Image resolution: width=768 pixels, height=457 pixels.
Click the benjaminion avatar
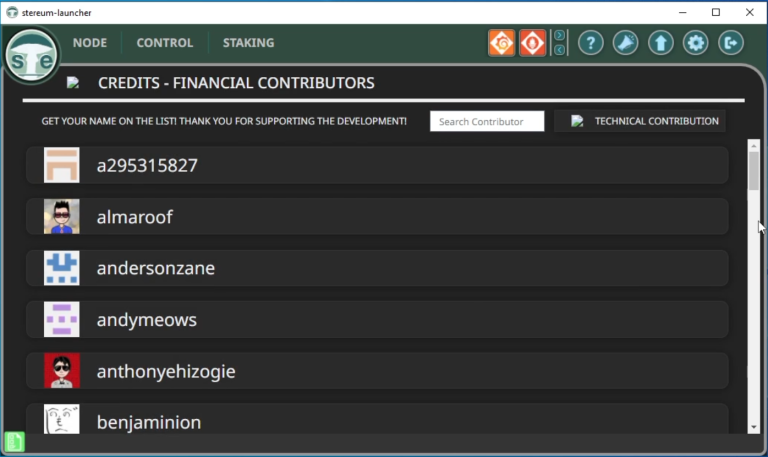[x=62, y=419]
